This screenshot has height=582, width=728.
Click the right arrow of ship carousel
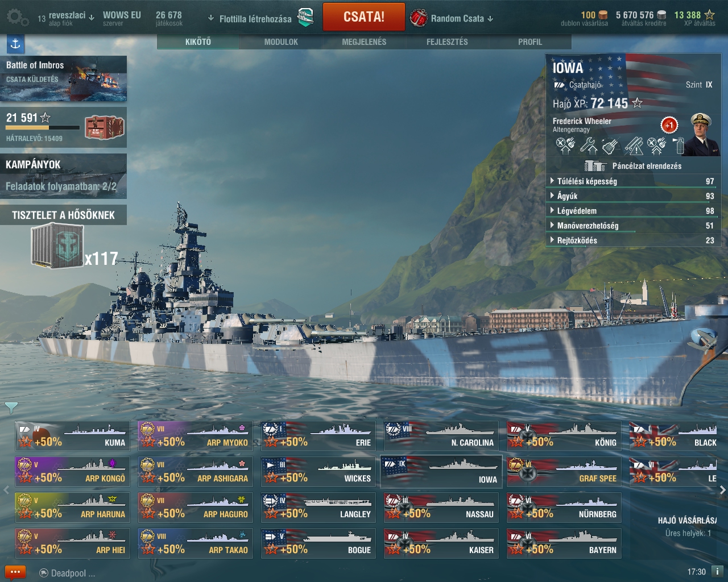(x=722, y=489)
